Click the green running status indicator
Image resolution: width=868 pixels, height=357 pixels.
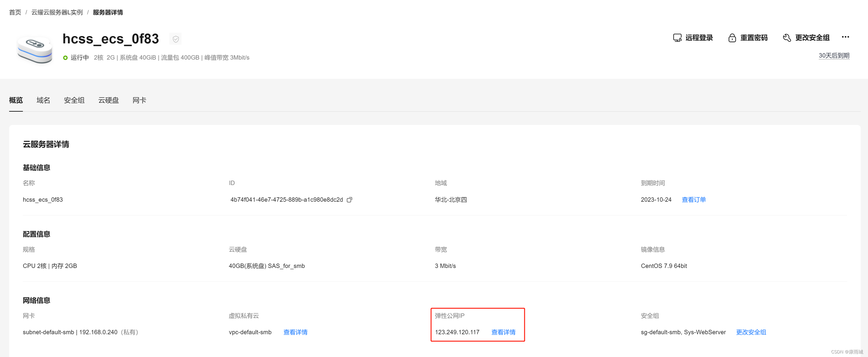coord(65,58)
